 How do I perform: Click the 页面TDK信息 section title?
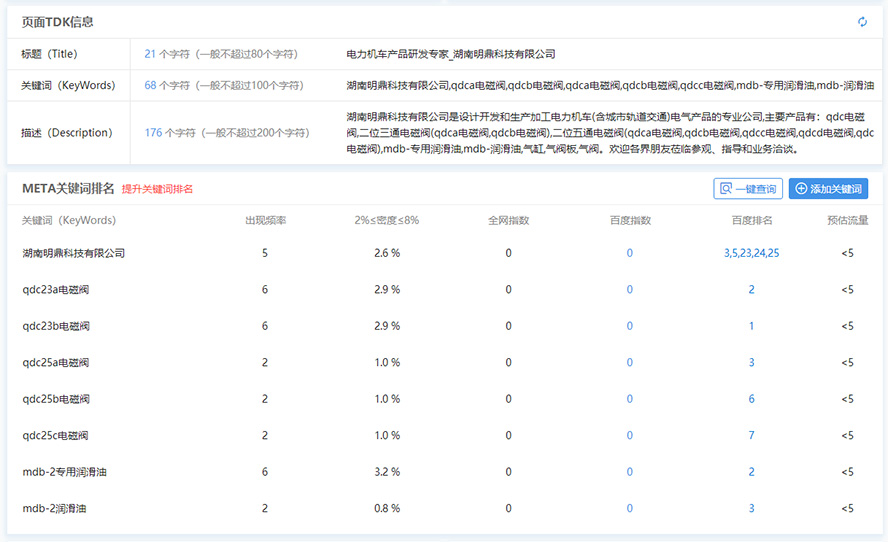coord(57,22)
